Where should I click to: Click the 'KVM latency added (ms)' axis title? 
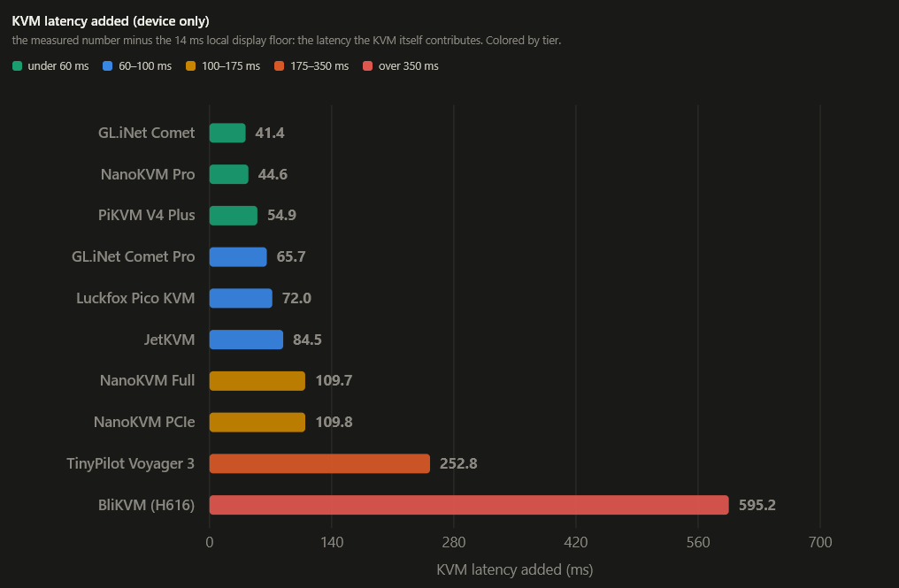[x=514, y=569]
